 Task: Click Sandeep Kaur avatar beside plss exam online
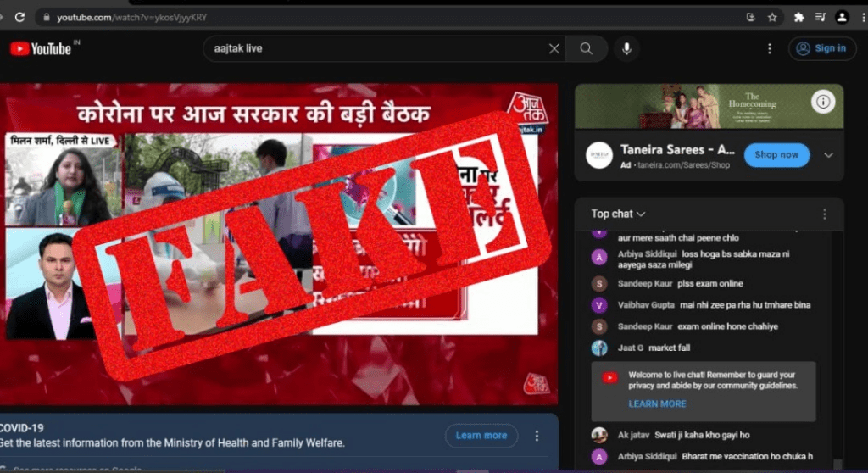(x=599, y=284)
